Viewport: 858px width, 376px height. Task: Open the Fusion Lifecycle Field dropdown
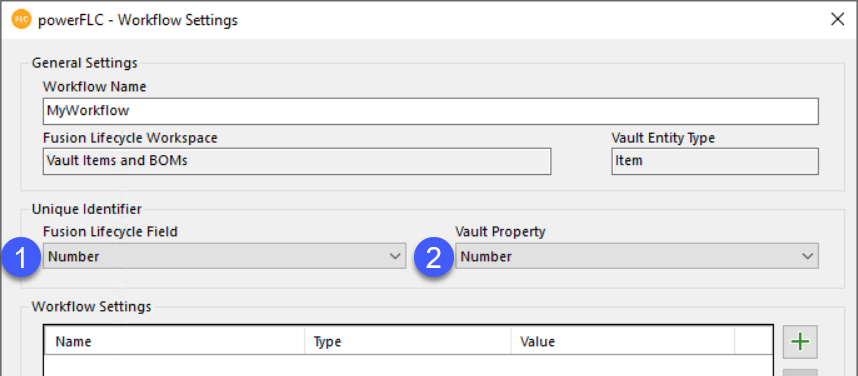coord(224,256)
